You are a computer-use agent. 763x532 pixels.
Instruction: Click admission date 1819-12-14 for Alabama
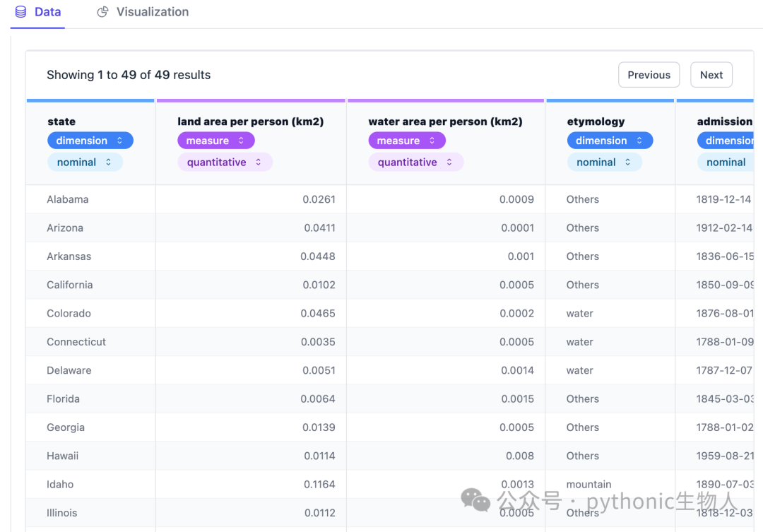pyautogui.click(x=723, y=199)
